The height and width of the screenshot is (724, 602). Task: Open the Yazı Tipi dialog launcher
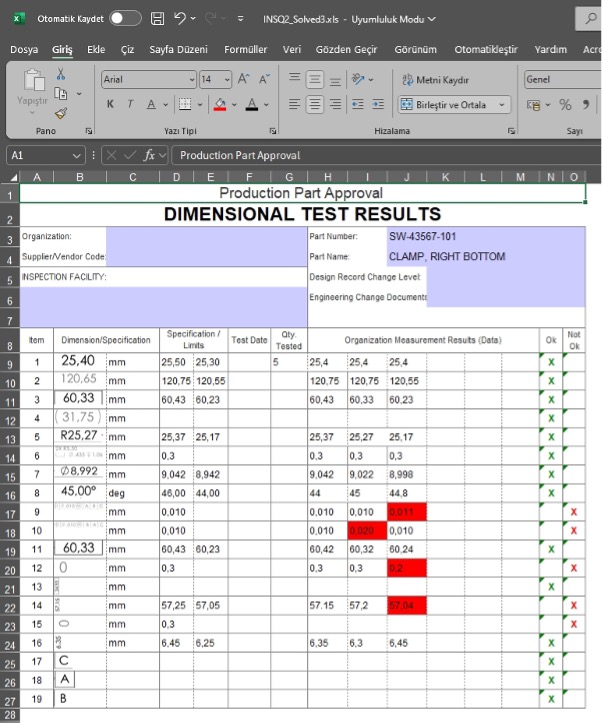point(273,132)
